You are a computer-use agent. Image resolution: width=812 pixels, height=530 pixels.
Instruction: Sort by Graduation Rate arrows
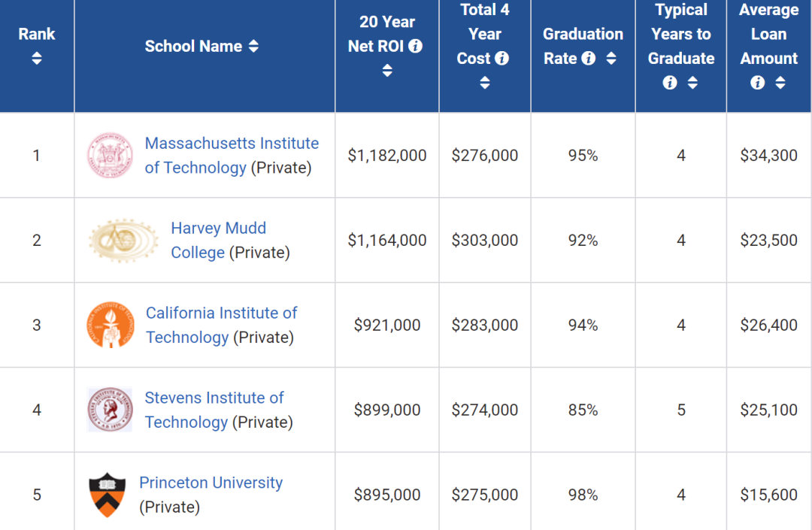pyautogui.click(x=611, y=58)
